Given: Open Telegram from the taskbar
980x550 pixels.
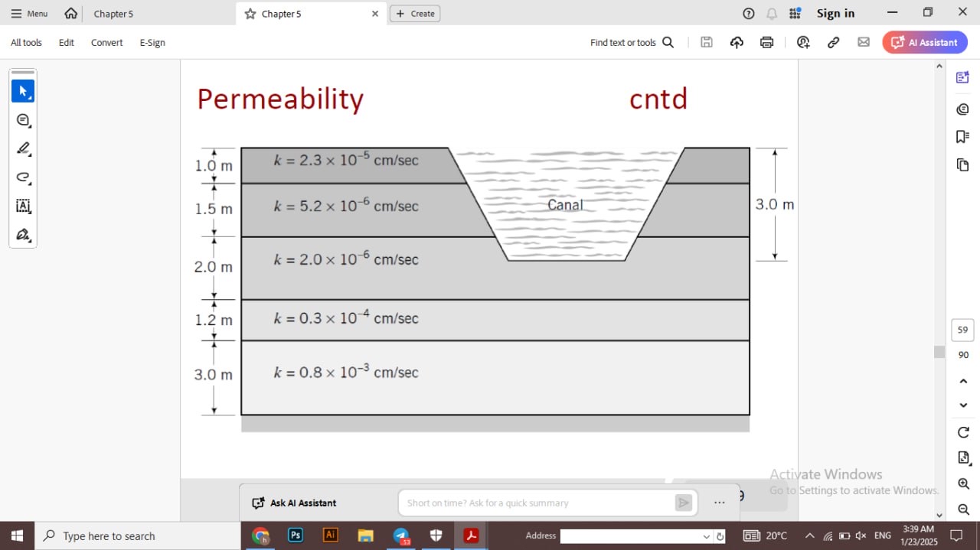Looking at the screenshot, I should click(x=401, y=535).
